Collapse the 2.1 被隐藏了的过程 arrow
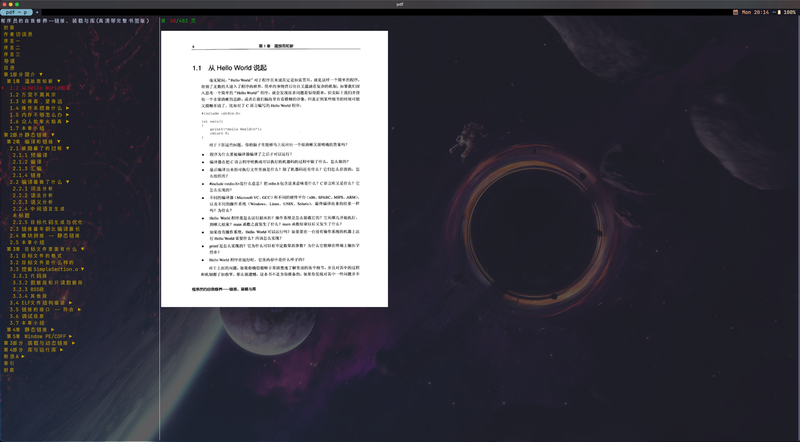This screenshot has height=442, width=800. pos(67,149)
